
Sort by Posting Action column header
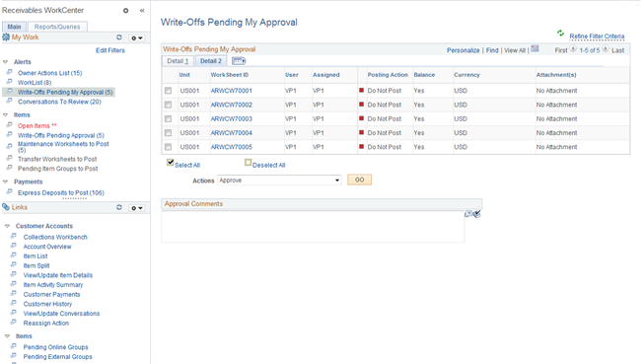point(388,75)
